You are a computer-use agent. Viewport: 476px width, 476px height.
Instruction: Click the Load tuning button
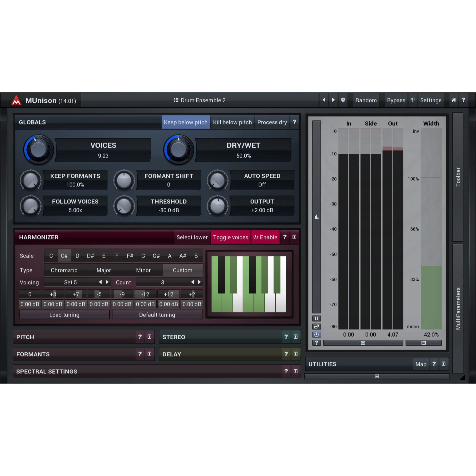pos(64,315)
